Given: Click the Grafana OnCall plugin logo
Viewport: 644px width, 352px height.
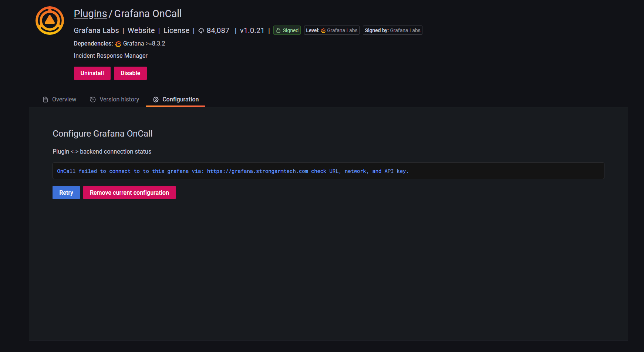Looking at the screenshot, I should coord(50,20).
